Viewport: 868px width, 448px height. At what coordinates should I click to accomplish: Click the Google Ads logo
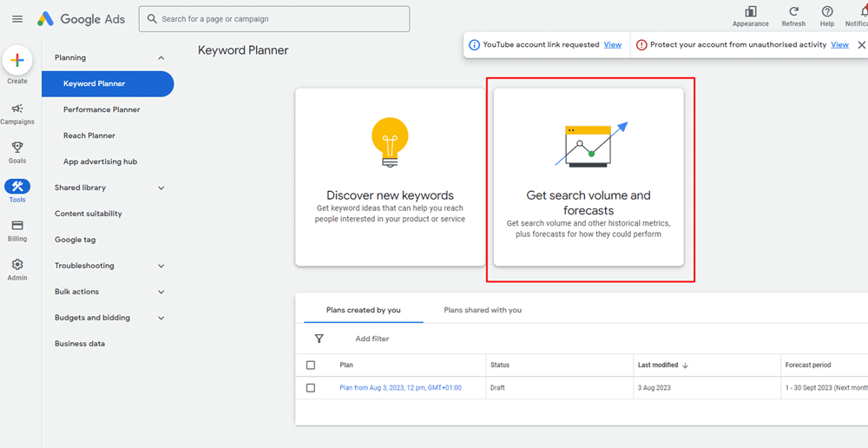[x=81, y=19]
